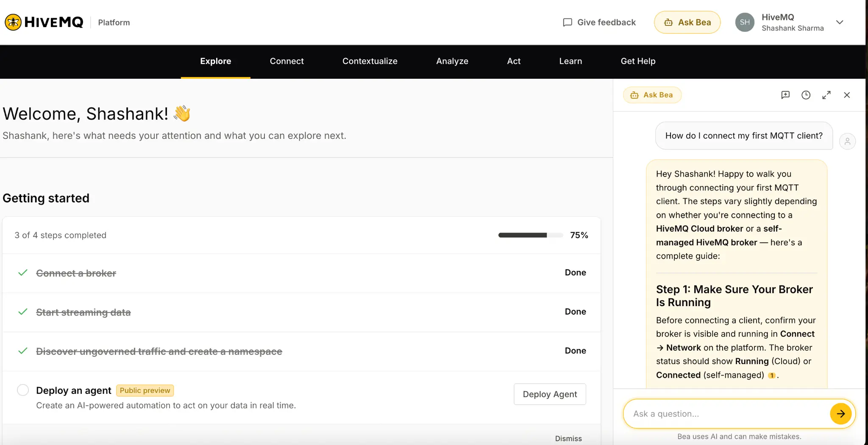Close the Ask Bea panel
The height and width of the screenshot is (445, 868).
click(x=847, y=95)
